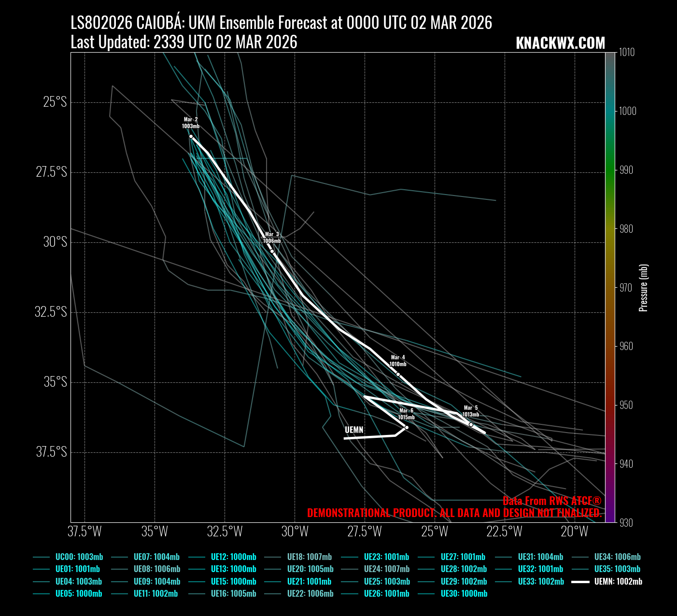The height and width of the screenshot is (616, 677).
Task: Click the Mar 3 1006mb track marker
Action: tap(272, 251)
